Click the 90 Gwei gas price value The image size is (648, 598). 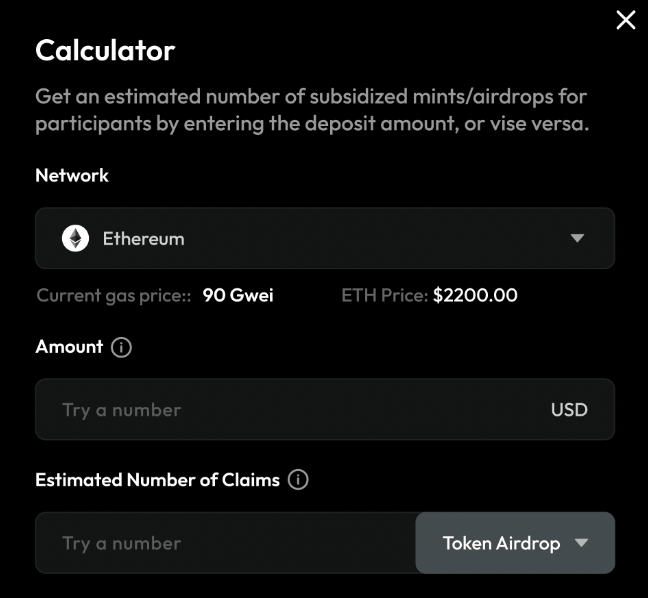pos(238,296)
